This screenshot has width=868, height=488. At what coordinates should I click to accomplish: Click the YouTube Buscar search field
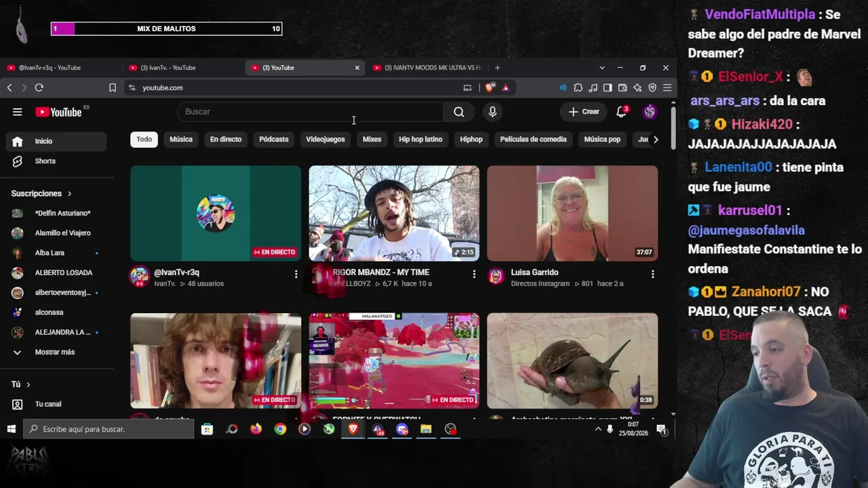coord(310,112)
